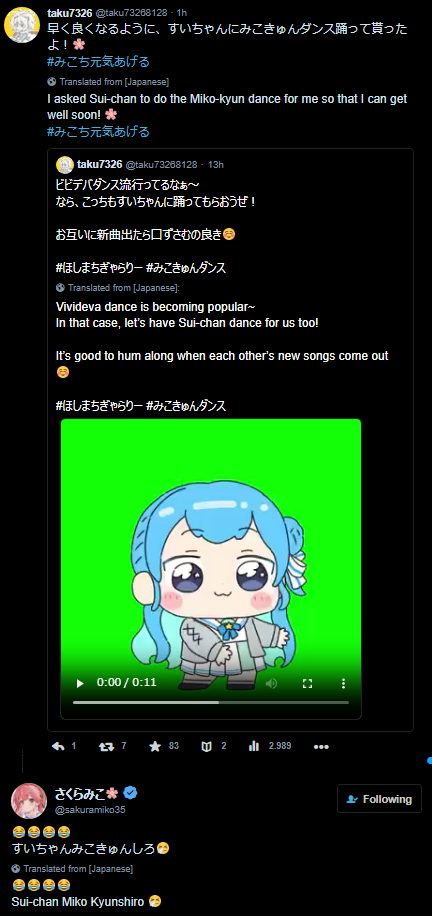Open the quoted tweet's small taku7326 avatar
432x916 pixels.
[x=64, y=165]
